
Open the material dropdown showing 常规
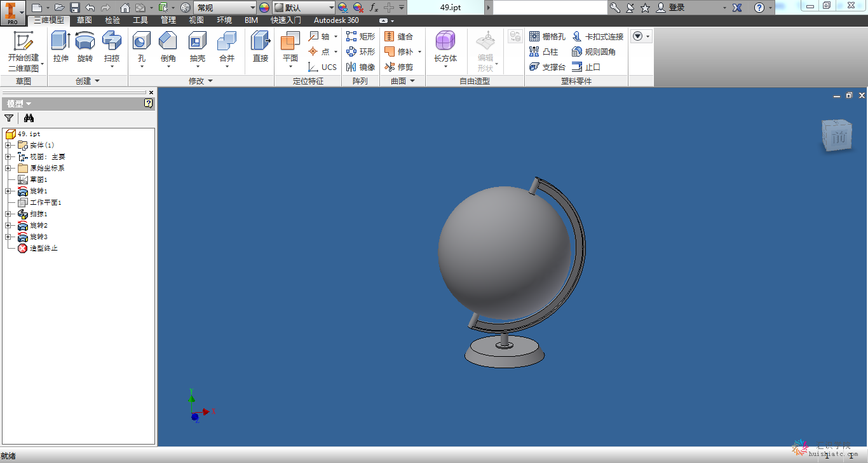(x=225, y=8)
